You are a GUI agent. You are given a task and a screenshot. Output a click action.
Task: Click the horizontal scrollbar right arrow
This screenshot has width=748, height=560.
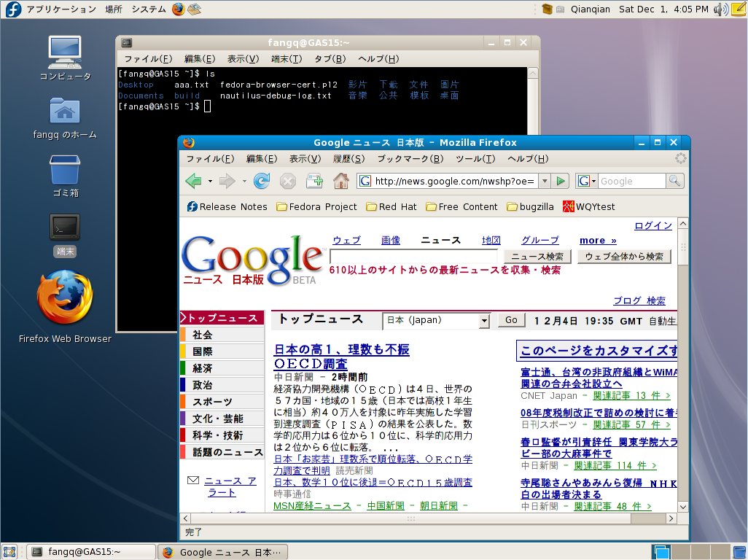pos(671,518)
